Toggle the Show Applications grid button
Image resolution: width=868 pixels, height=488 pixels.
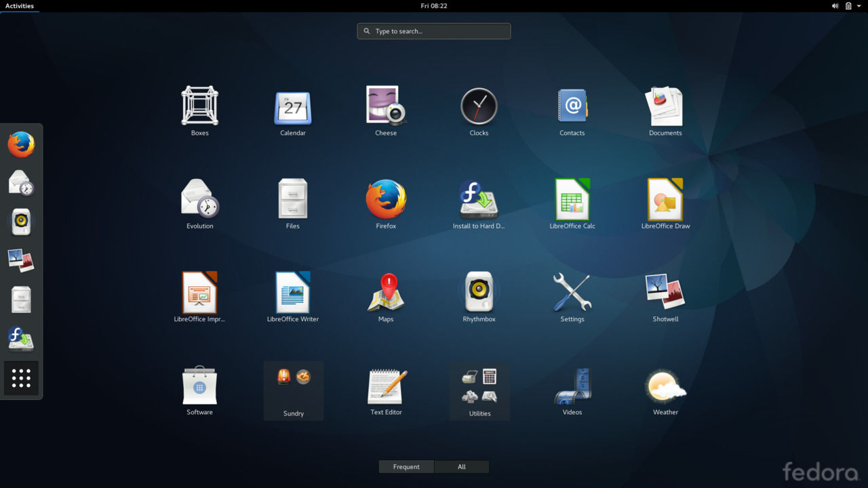click(x=21, y=378)
